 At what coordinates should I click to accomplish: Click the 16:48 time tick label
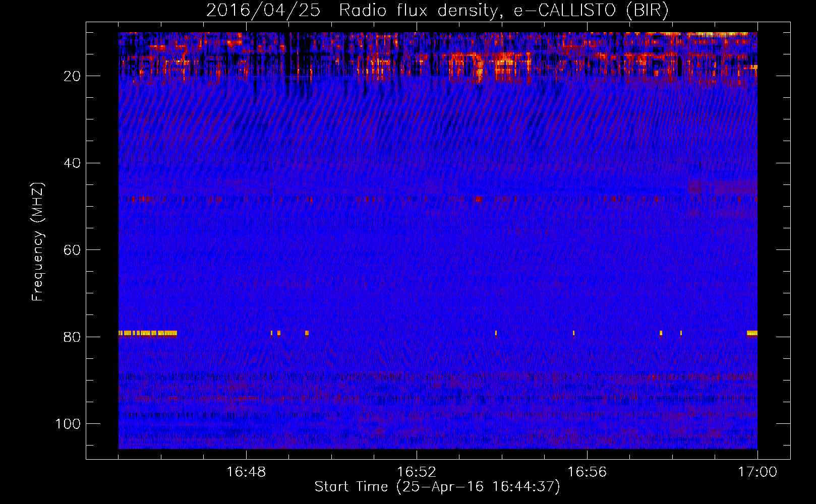click(246, 472)
